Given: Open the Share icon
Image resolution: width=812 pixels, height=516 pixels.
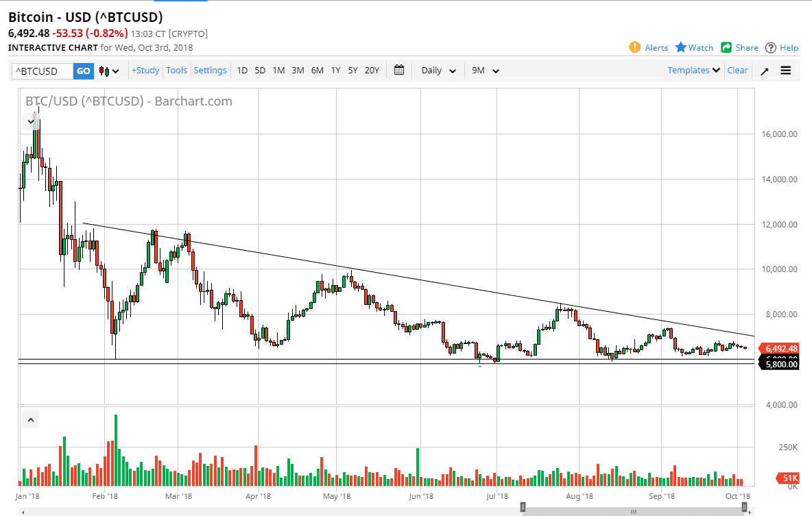Looking at the screenshot, I should click(x=725, y=47).
